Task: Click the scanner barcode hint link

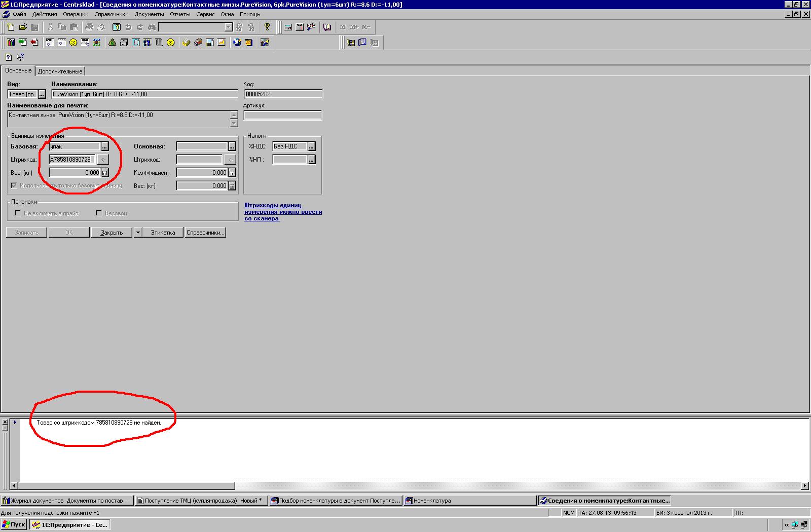Action: click(283, 212)
